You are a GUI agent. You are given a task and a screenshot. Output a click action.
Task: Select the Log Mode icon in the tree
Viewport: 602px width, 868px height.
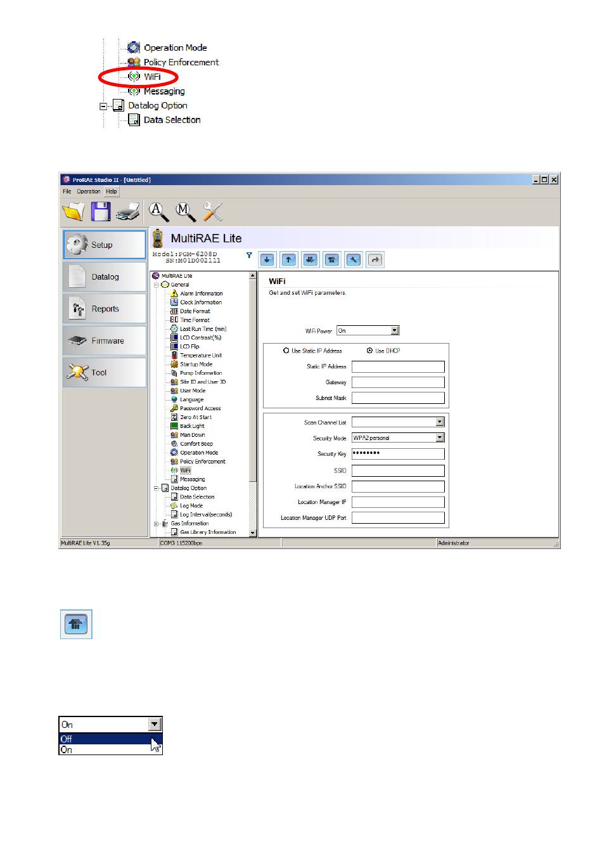174,506
